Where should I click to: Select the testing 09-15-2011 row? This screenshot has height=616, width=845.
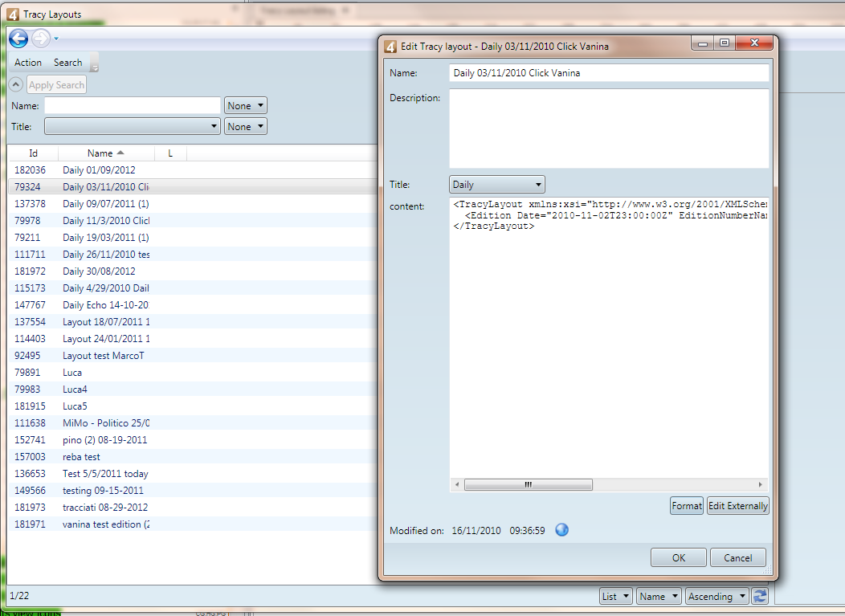193,491
